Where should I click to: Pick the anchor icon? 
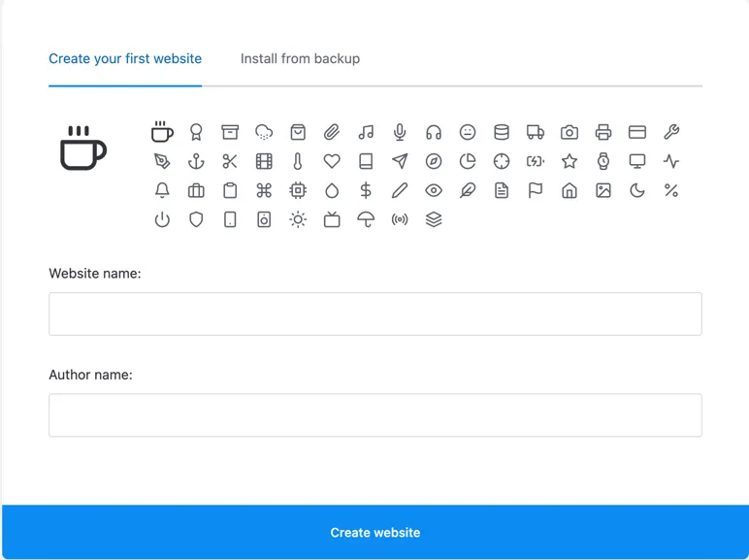[196, 161]
